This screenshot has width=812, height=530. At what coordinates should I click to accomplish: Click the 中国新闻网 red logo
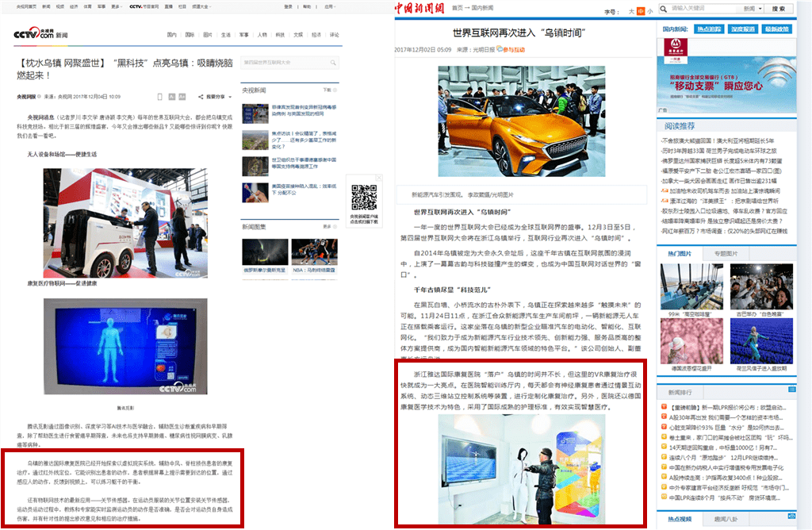coord(420,9)
